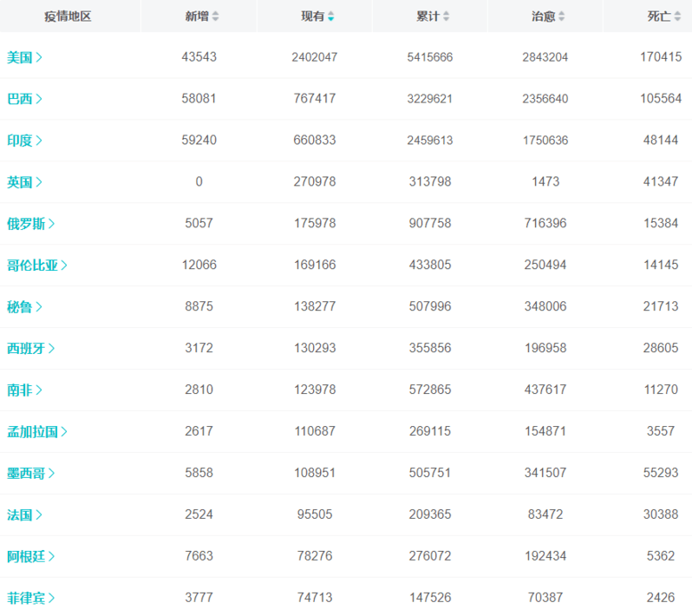This screenshot has height=616, width=692.
Task: Select 印度 recovered value 1750636
Action: click(545, 140)
